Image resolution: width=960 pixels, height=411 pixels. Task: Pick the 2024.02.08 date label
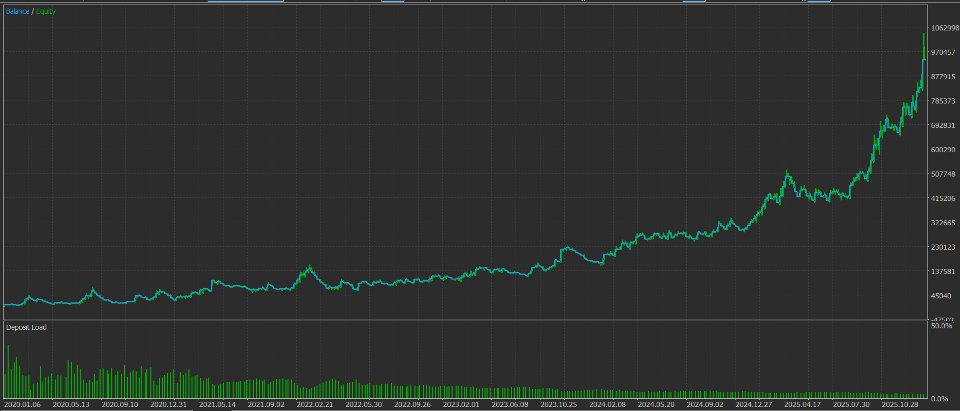[x=607, y=405]
